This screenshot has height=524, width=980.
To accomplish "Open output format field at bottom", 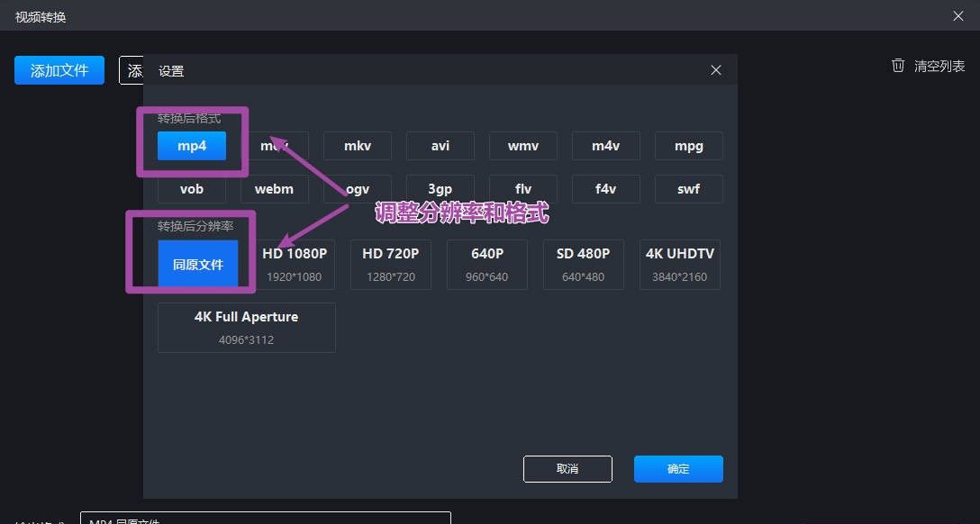I will pos(266,518).
